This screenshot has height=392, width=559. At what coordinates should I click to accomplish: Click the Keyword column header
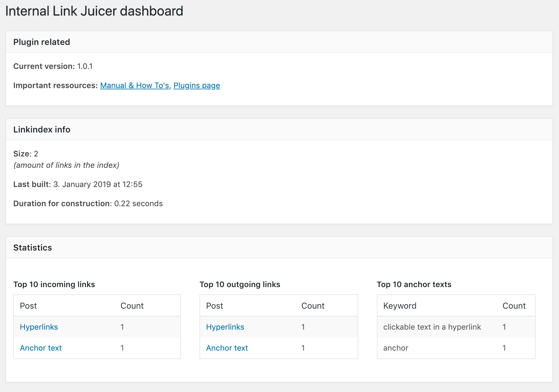[400, 306]
